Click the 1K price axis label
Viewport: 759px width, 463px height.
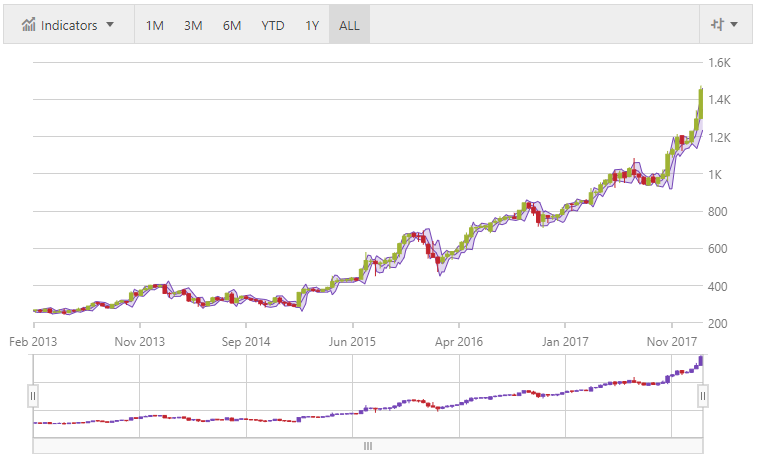point(714,174)
